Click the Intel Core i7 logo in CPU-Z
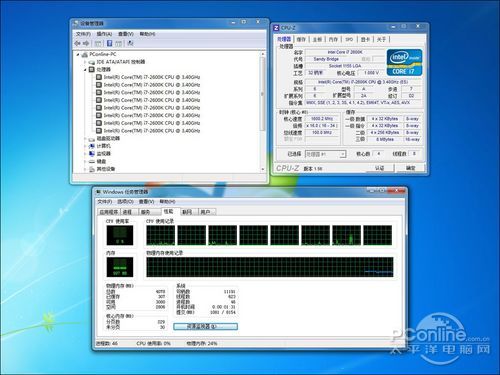The image size is (500, 375). [404, 62]
